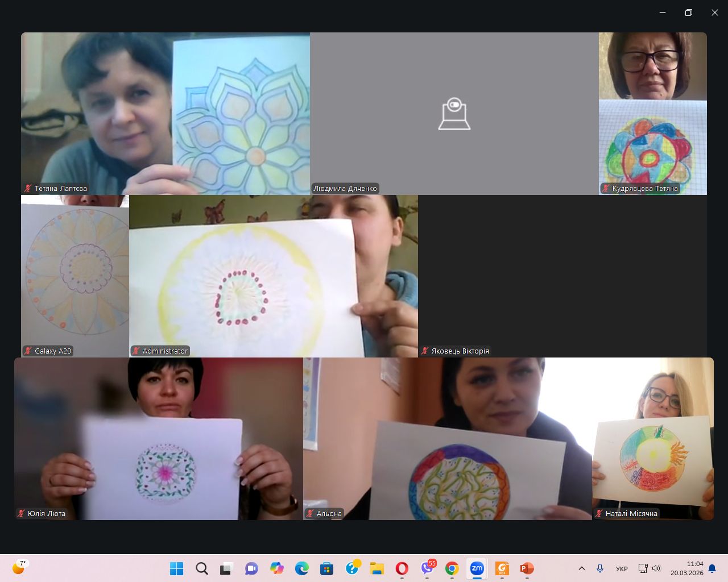The width and height of the screenshot is (728, 582).
Task: Open the notifications bell
Action: click(712, 568)
